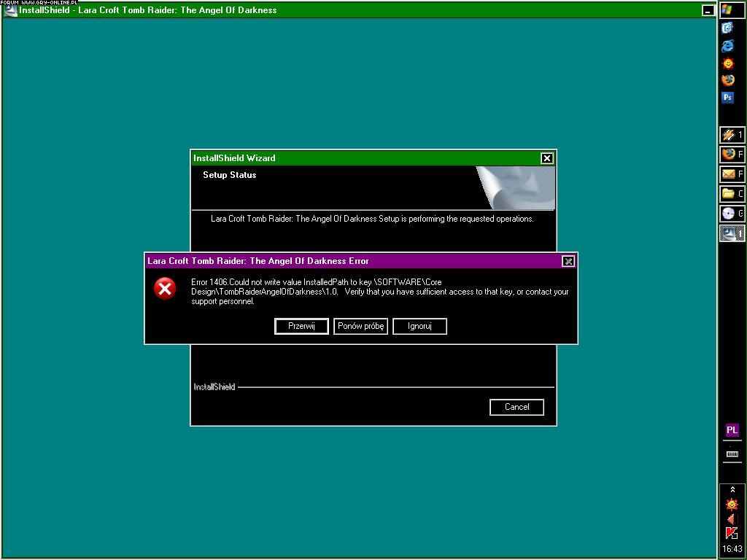The width and height of the screenshot is (747, 560).
Task: Click the on-screen keyboard icon on language bar
Action: [732, 454]
